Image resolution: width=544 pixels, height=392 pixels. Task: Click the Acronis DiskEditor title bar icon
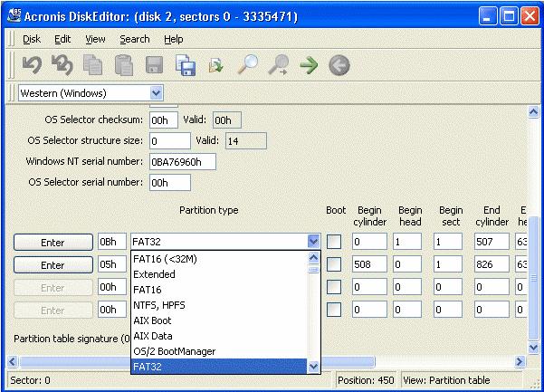pyautogui.click(x=14, y=15)
